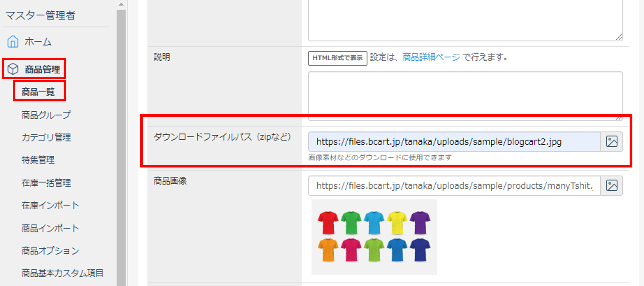This screenshot has width=644, height=286.
Task: Open 在庫一括管理
Action: point(46,183)
